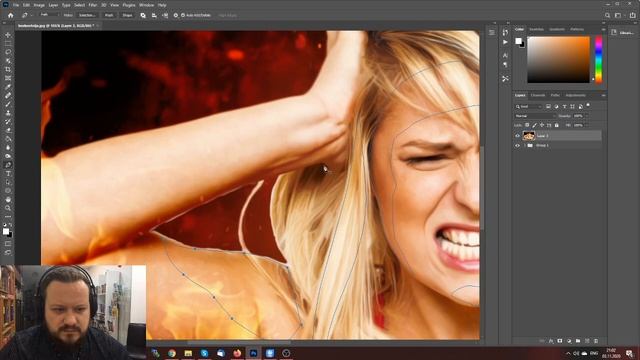Viewport: 640px width, 360px height.
Task: Switch to the Swatches tab
Action: (536, 29)
